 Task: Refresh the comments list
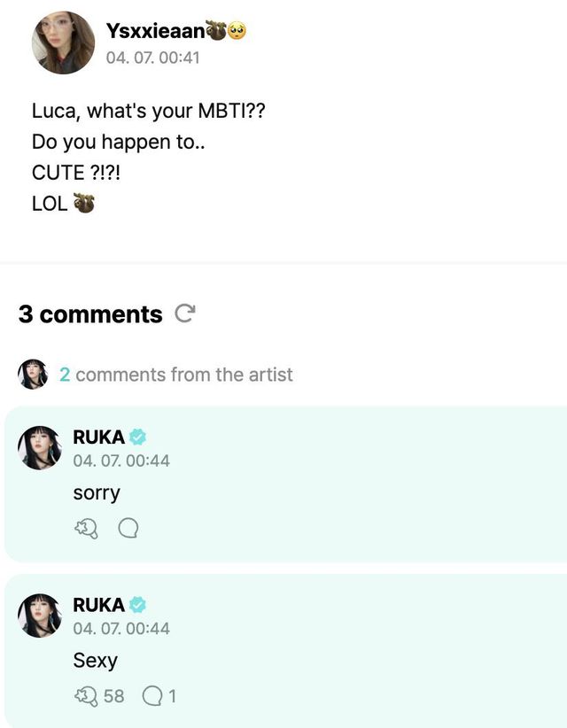(x=185, y=314)
